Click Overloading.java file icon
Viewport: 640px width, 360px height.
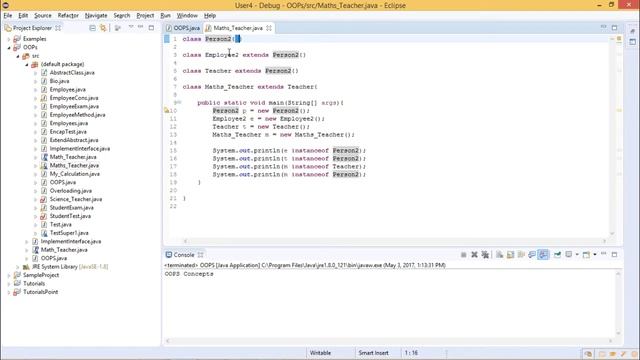click(44, 191)
